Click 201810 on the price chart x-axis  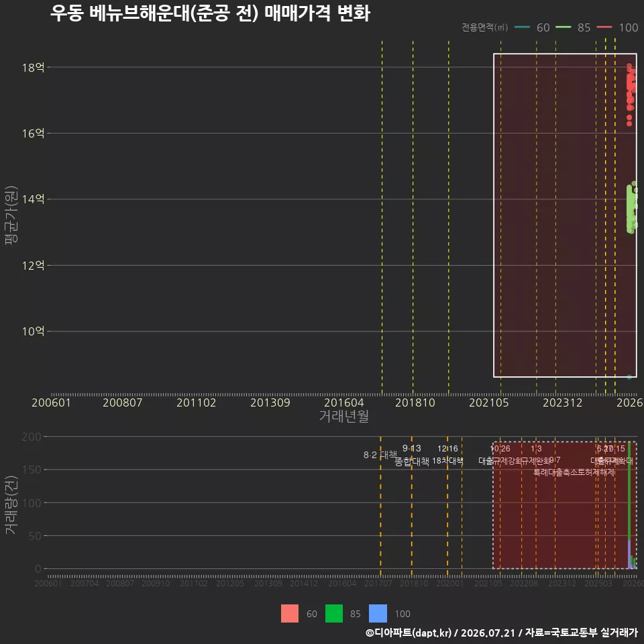pos(415,402)
